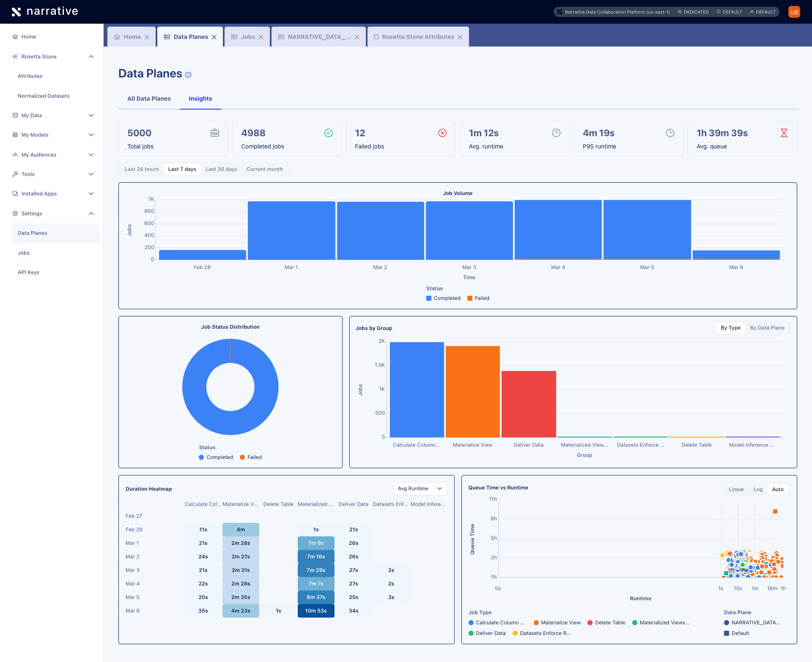Enable Log scale on Queue Time chart
The image size is (812, 662).
758,489
